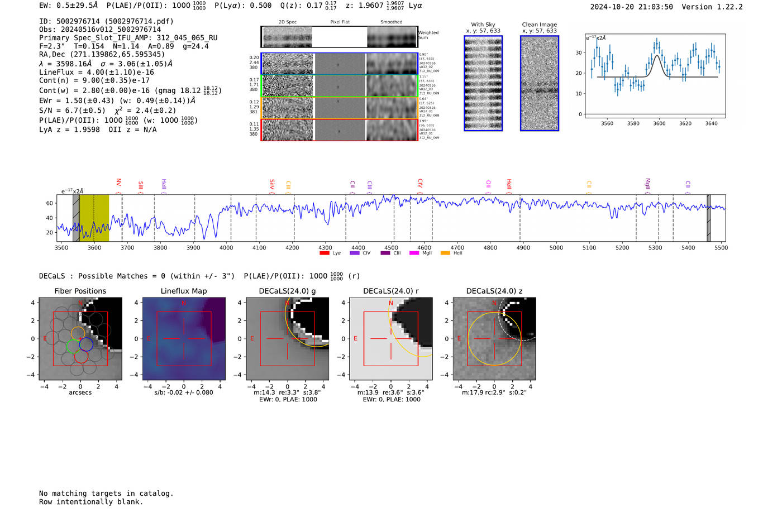
Task: Click the red Lyα legend swatch
Action: (324, 253)
